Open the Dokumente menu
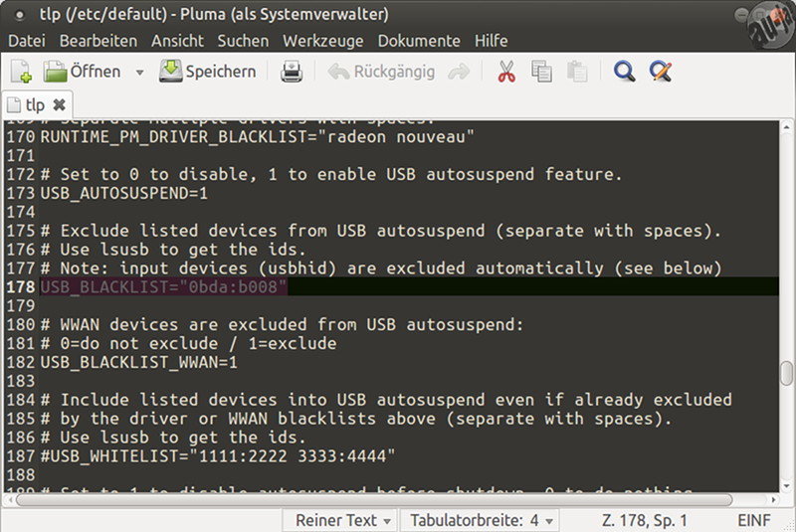Viewport: 796px width, 532px height. pyautogui.click(x=419, y=41)
